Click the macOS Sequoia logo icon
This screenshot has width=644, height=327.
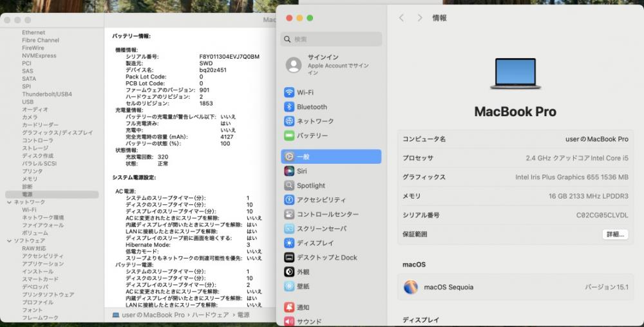point(411,287)
